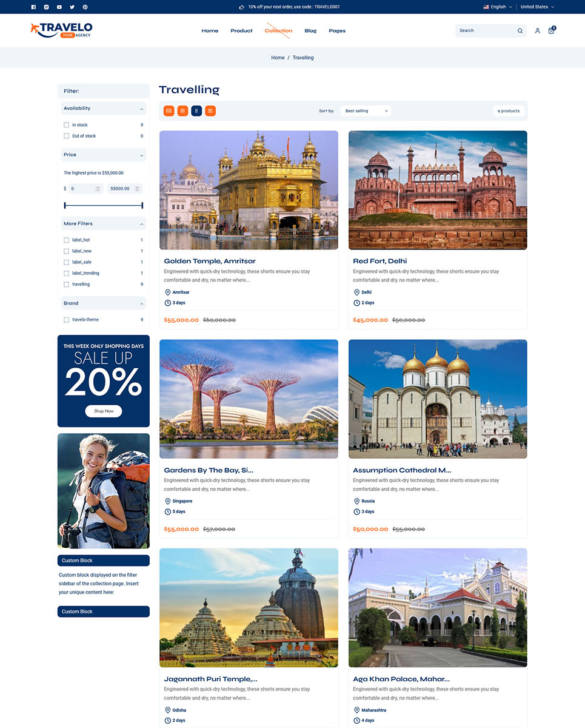Screen dimensions: 585x728
Task: Open the Instagram social link
Action: pyautogui.click(x=46, y=7)
